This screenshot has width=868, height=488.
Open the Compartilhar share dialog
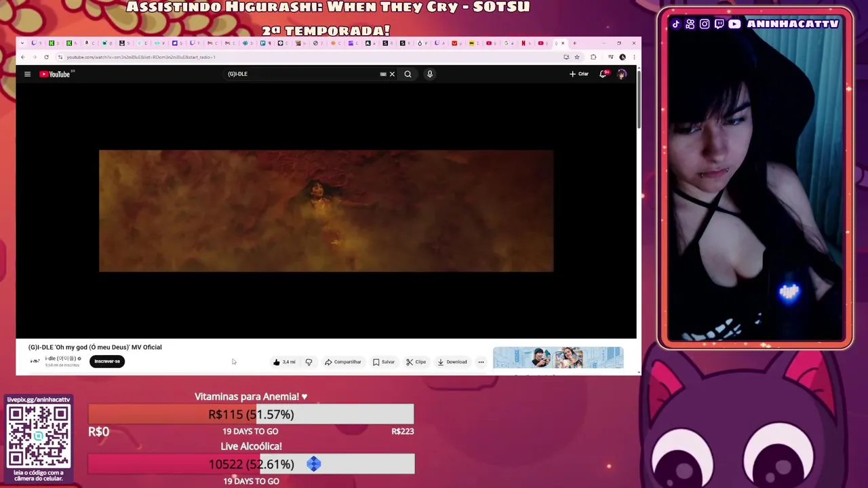[x=343, y=362]
